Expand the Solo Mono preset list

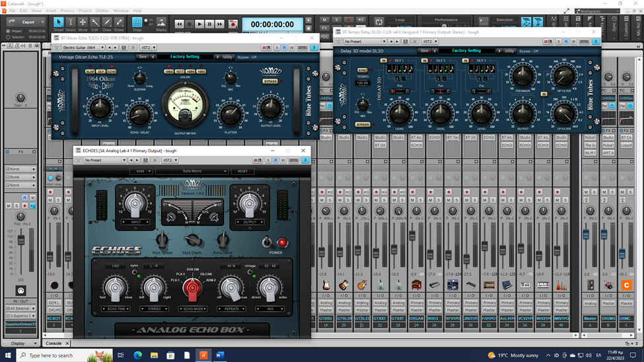point(192,171)
